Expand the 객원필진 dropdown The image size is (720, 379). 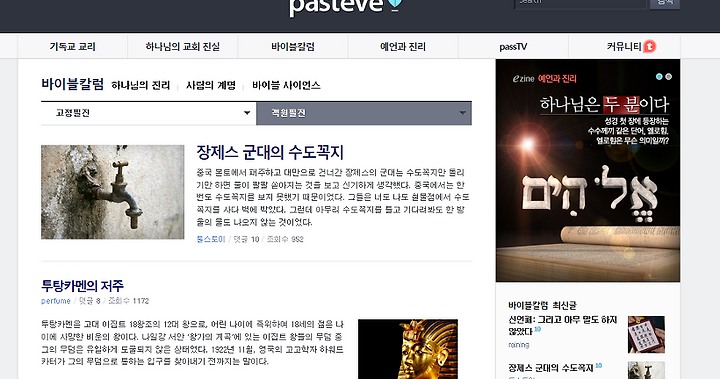pos(364,113)
